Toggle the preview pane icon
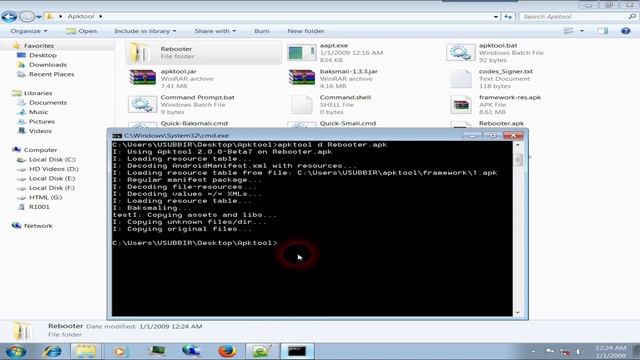Viewport: 640px width, 360px height. (602, 31)
